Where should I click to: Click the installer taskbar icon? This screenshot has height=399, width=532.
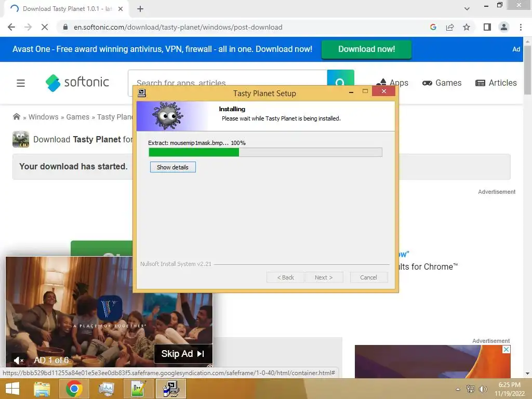point(171,389)
